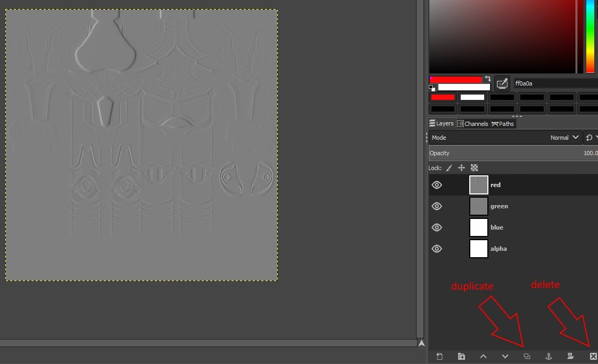The height and width of the screenshot is (364, 598).
Task: Click the white background color bar
Action: [464, 87]
